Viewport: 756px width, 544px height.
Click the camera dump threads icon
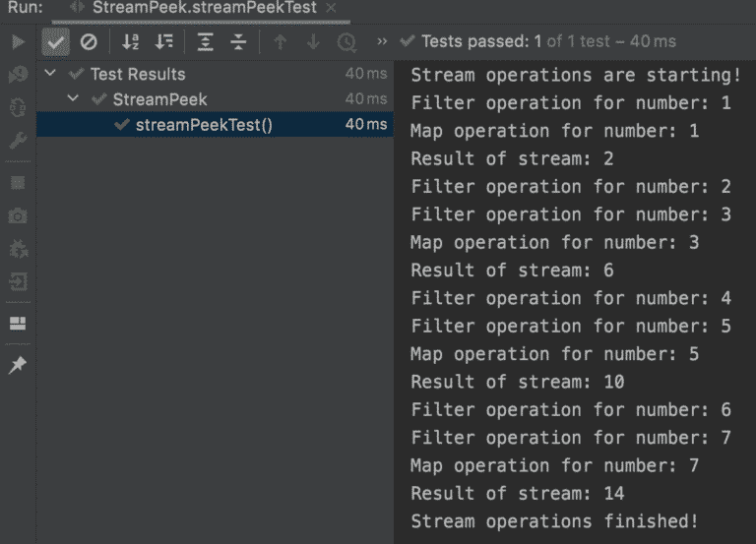click(18, 215)
